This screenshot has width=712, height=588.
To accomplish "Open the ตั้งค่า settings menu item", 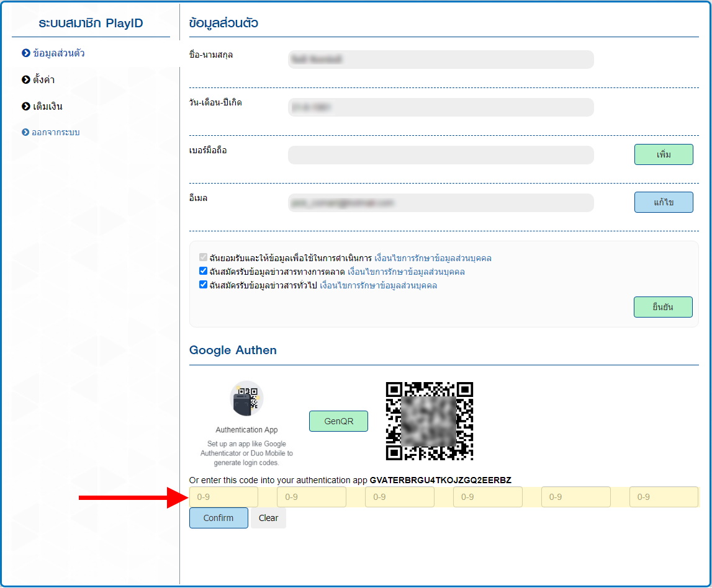I will [x=44, y=80].
